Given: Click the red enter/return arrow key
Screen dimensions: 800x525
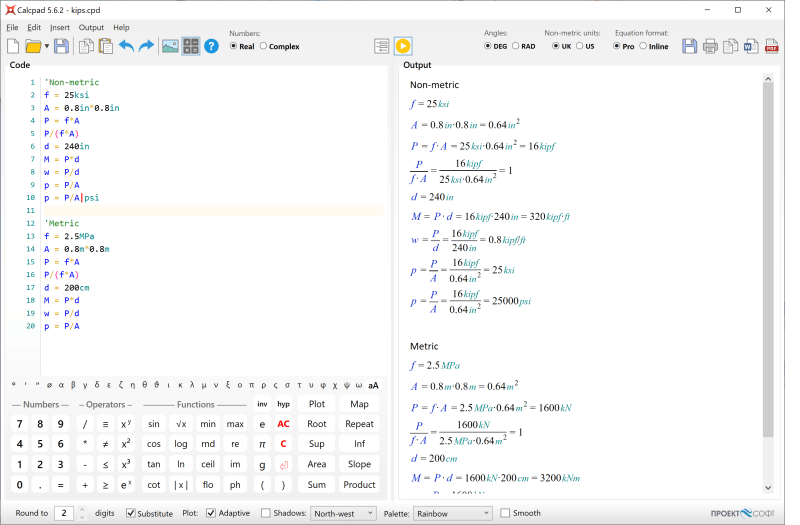Looking at the screenshot, I should [283, 464].
